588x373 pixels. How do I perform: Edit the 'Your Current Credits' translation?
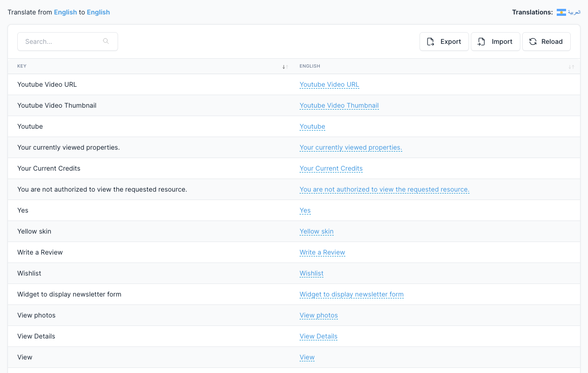pyautogui.click(x=331, y=168)
